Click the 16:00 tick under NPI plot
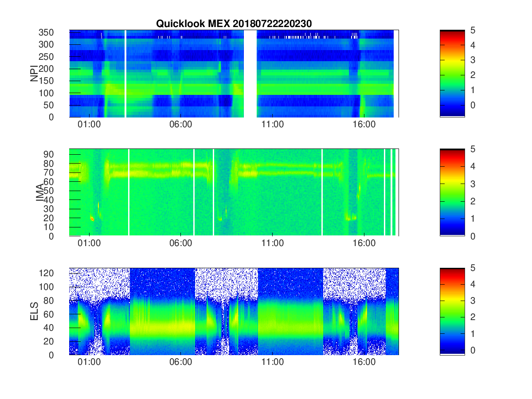532x399 pixels. point(364,125)
